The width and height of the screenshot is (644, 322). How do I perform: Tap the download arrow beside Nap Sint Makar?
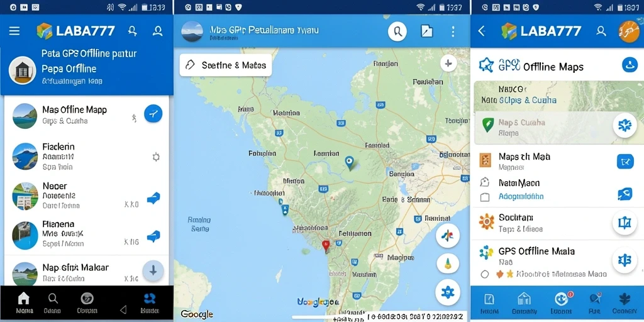tap(153, 270)
